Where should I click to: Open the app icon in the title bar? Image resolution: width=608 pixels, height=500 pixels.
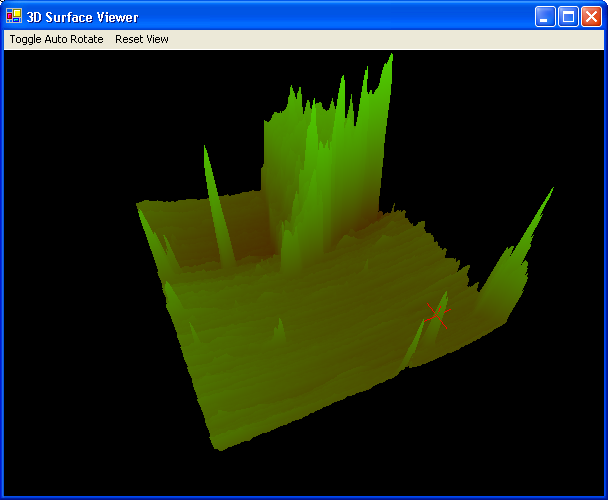click(14, 16)
